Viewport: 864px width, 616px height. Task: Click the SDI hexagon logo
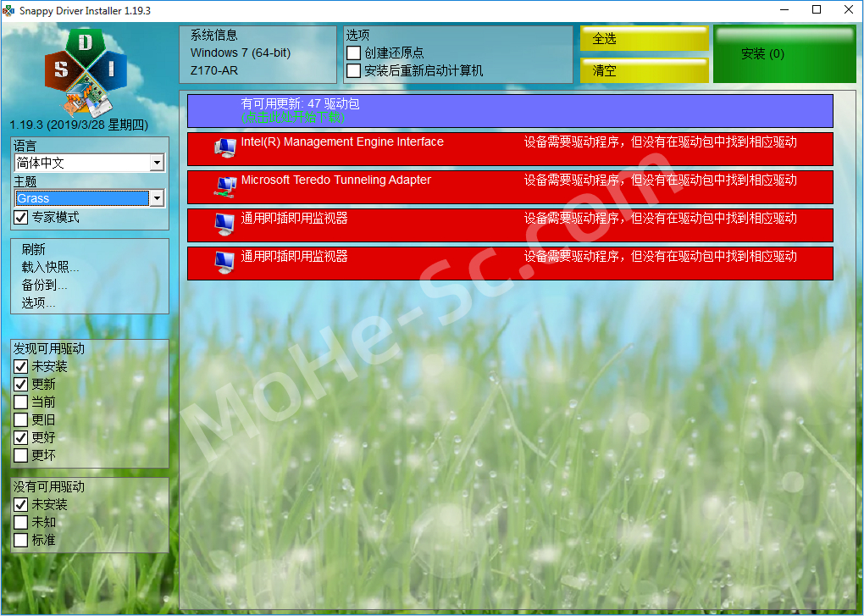pos(86,72)
